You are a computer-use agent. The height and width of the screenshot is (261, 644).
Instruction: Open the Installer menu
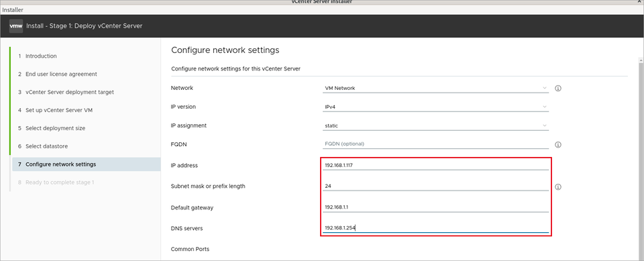[x=13, y=10]
